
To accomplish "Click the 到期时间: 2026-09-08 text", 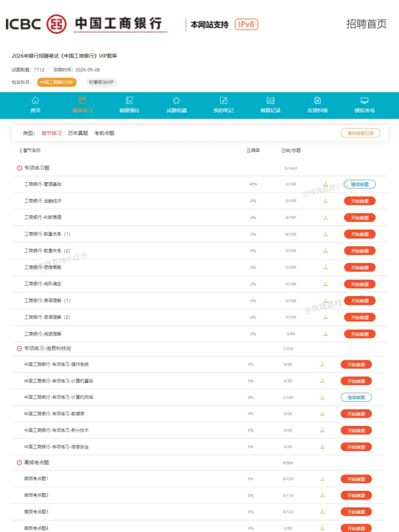I will click(x=77, y=70).
